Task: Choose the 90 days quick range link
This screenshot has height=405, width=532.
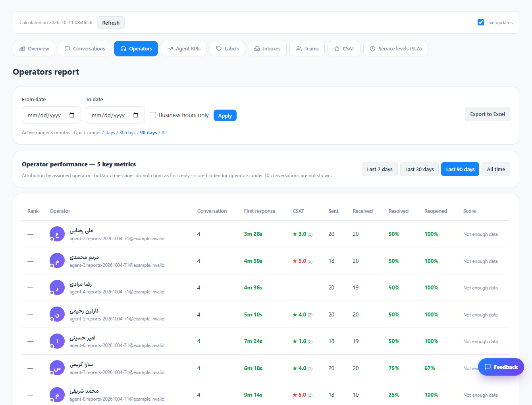Action: click(148, 133)
